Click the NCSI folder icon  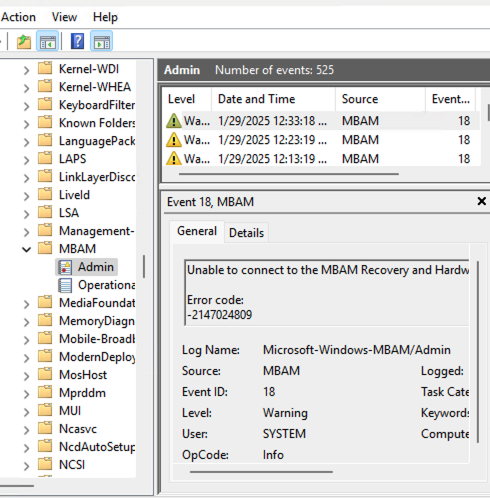click(45, 464)
